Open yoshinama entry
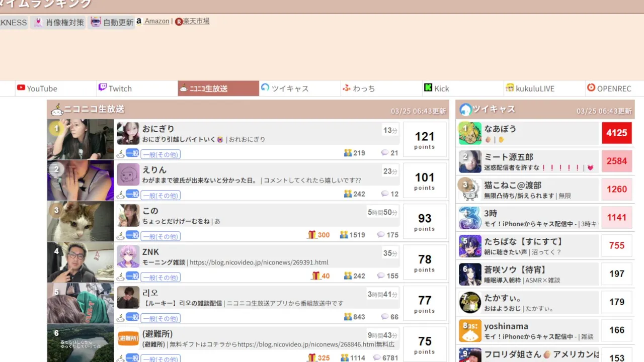This screenshot has height=362, width=644. pos(506,326)
